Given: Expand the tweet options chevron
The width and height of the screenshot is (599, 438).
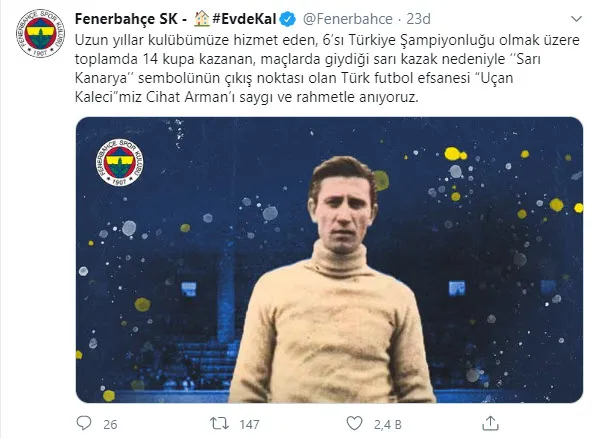Looking at the screenshot, I should [576, 19].
